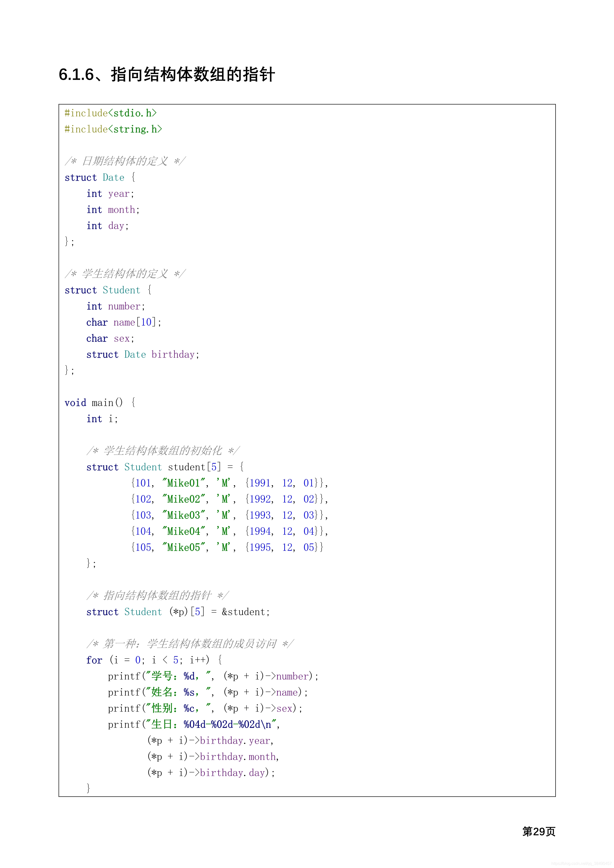614x868 pixels.
Task: Click the line struct Date {
Action: [100, 177]
